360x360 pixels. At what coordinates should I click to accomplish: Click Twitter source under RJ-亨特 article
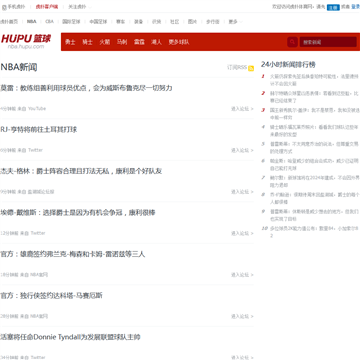click(35, 150)
